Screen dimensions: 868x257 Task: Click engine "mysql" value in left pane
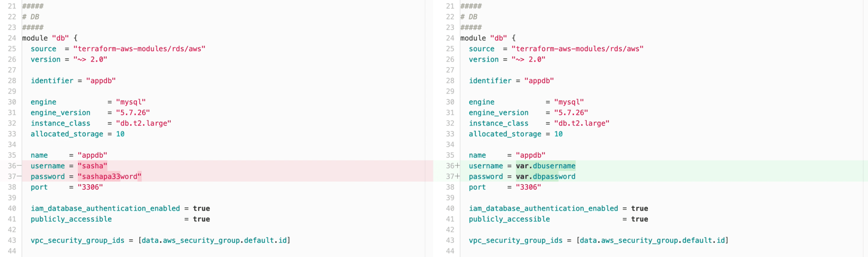pos(131,102)
